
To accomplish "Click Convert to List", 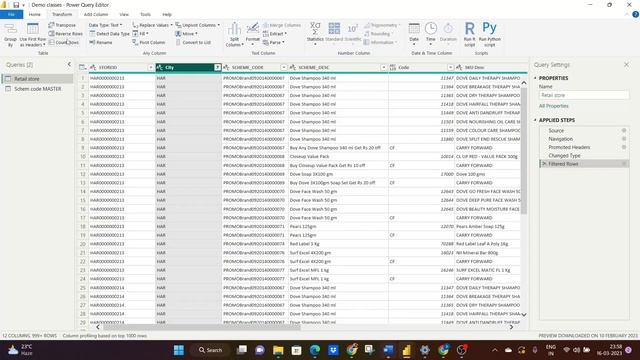I will [193, 42].
